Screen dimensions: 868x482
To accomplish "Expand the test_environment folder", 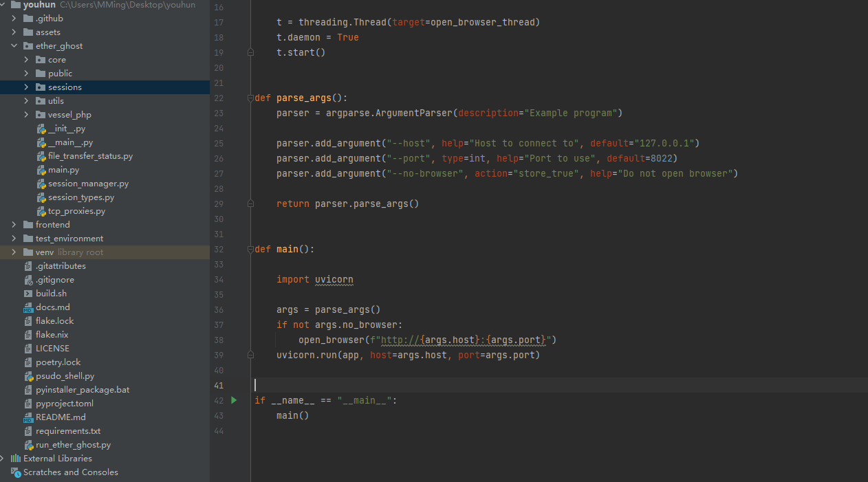I will (14, 239).
